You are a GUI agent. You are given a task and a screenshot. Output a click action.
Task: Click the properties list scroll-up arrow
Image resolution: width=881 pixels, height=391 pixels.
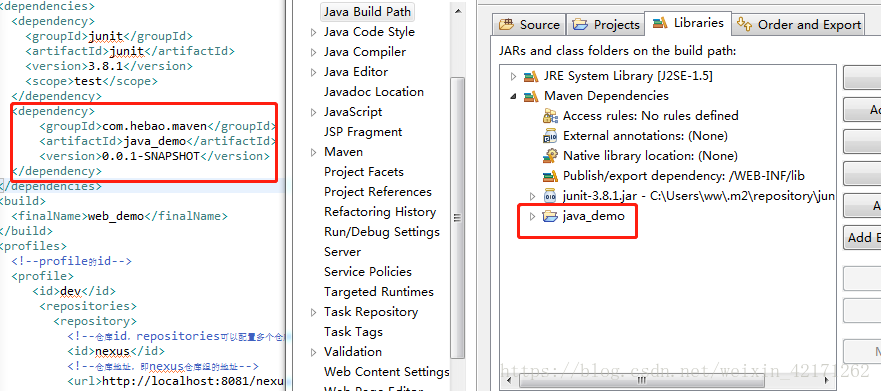(457, 10)
